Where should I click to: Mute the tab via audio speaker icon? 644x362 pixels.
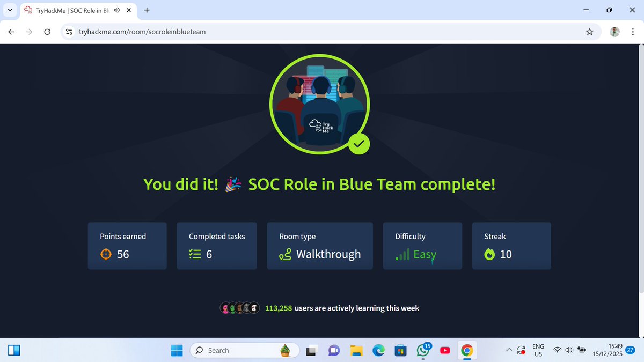(x=117, y=10)
